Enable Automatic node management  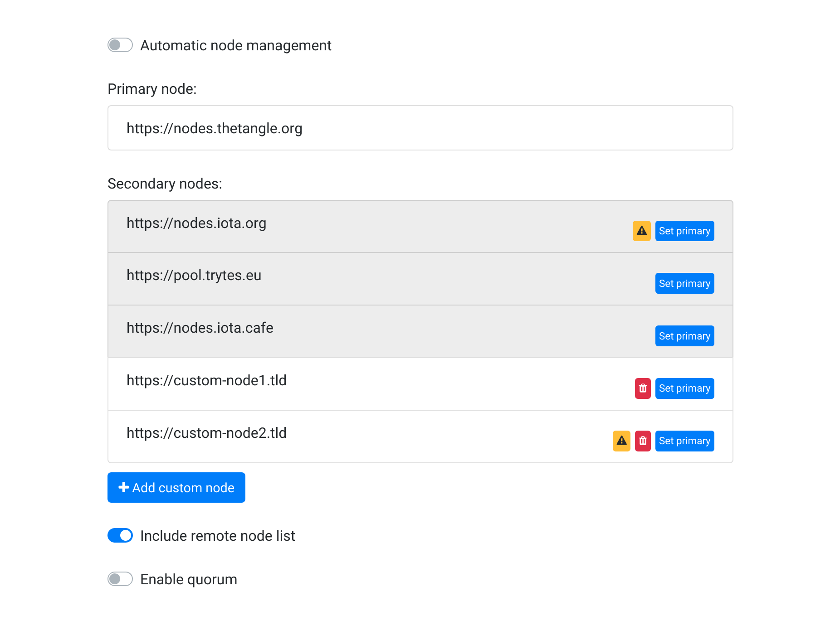[120, 45]
